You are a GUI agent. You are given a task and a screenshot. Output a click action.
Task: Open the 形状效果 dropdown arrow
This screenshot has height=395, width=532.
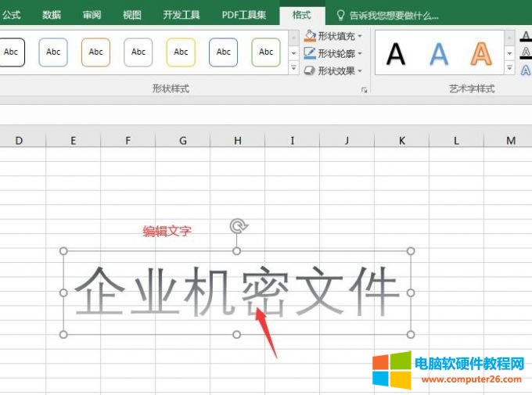(360, 70)
